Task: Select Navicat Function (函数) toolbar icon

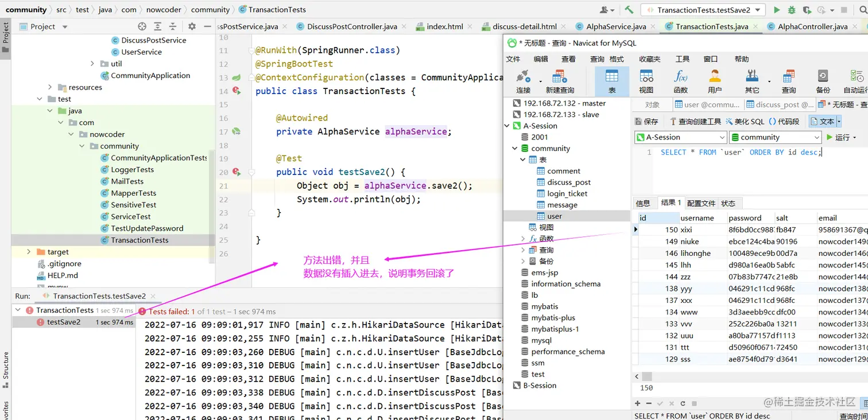Action: coord(681,81)
